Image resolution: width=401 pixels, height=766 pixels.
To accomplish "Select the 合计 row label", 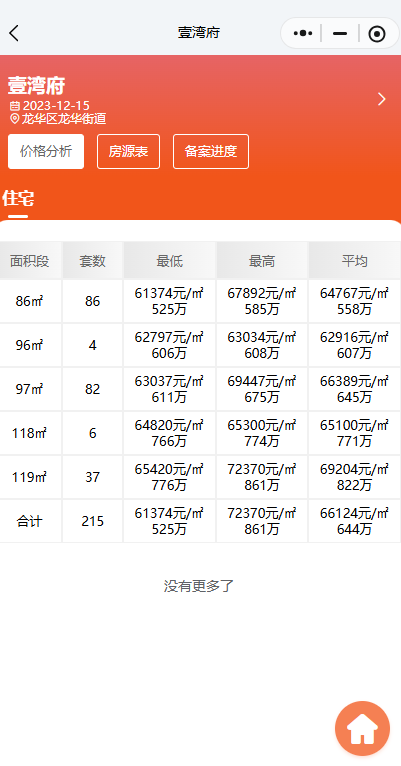I will tap(30, 521).
